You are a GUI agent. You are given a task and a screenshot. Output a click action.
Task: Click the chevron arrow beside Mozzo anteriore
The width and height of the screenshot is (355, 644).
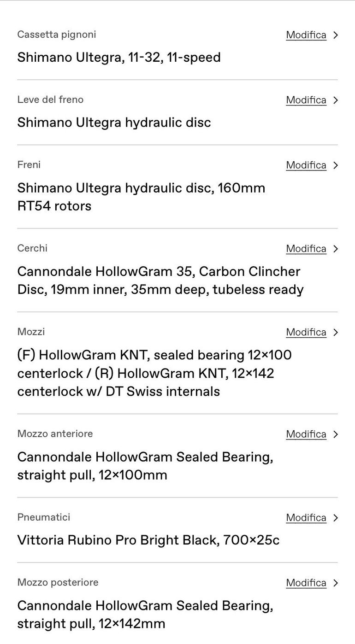pos(336,434)
